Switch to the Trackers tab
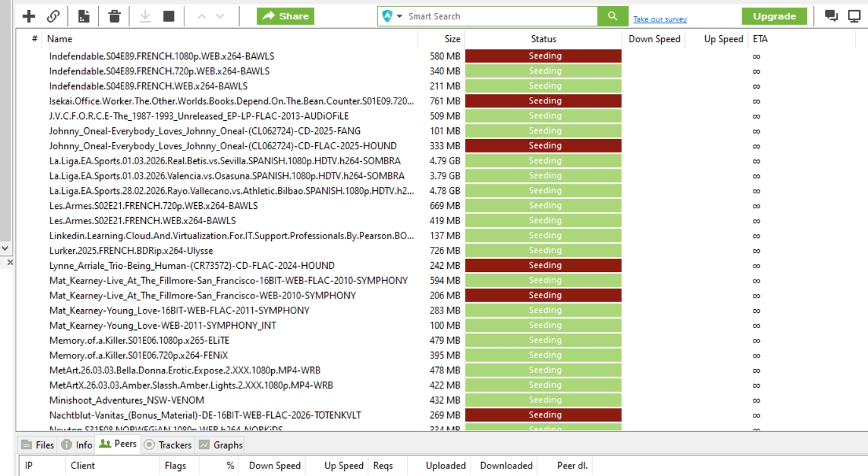 (x=168, y=445)
